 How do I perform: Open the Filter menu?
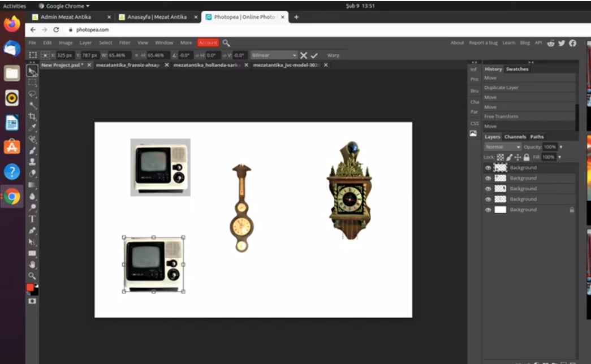pyautogui.click(x=124, y=43)
